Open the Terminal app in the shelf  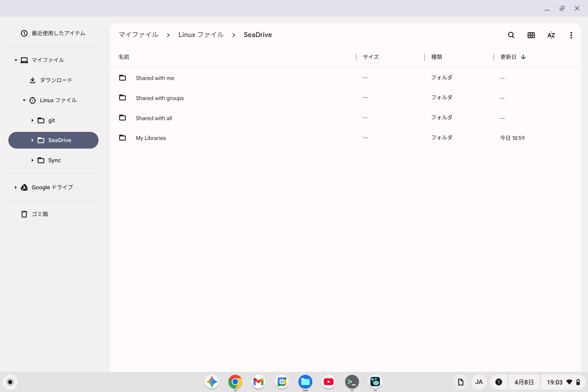(352, 382)
